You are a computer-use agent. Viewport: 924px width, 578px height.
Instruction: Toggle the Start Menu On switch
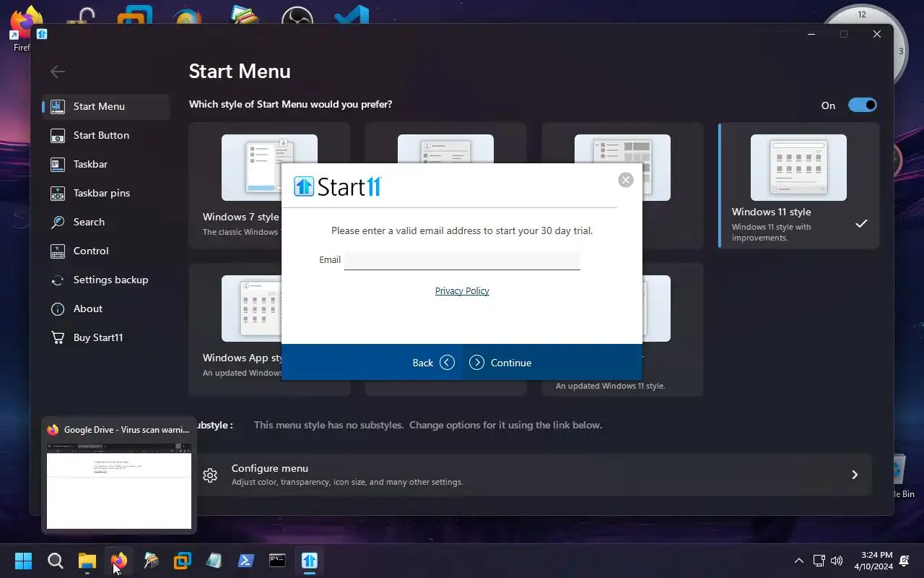(862, 105)
